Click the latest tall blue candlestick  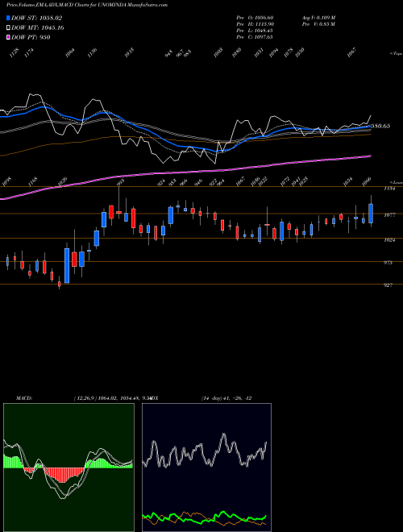[371, 214]
